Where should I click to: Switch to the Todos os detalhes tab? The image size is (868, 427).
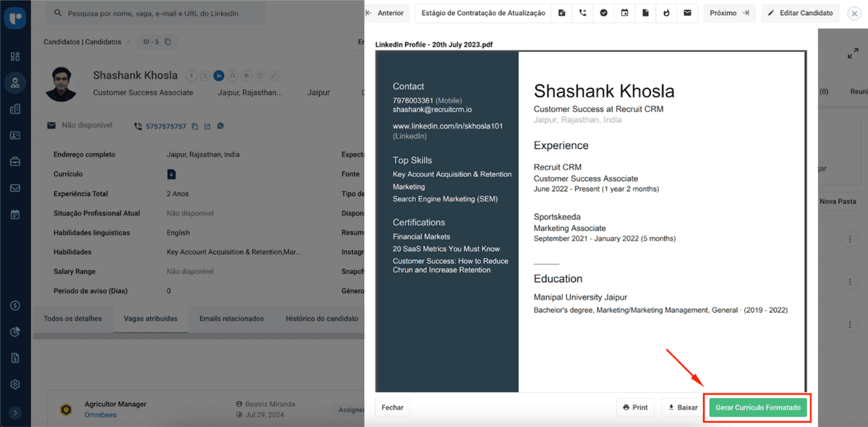(x=72, y=319)
